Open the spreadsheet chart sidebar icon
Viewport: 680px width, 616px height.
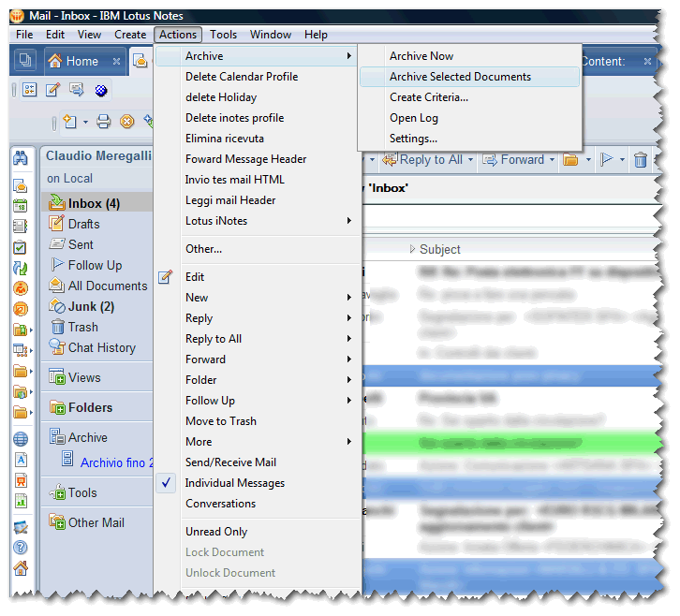click(21, 501)
